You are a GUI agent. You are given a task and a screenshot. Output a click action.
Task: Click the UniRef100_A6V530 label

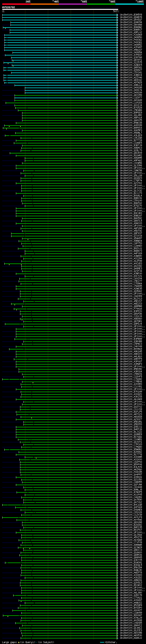(131, 635)
